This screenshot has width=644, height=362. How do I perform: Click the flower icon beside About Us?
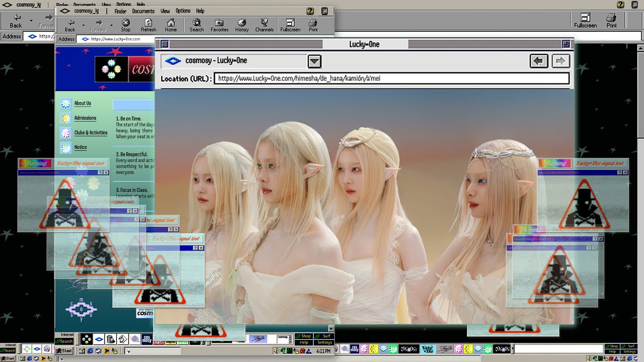(x=65, y=104)
